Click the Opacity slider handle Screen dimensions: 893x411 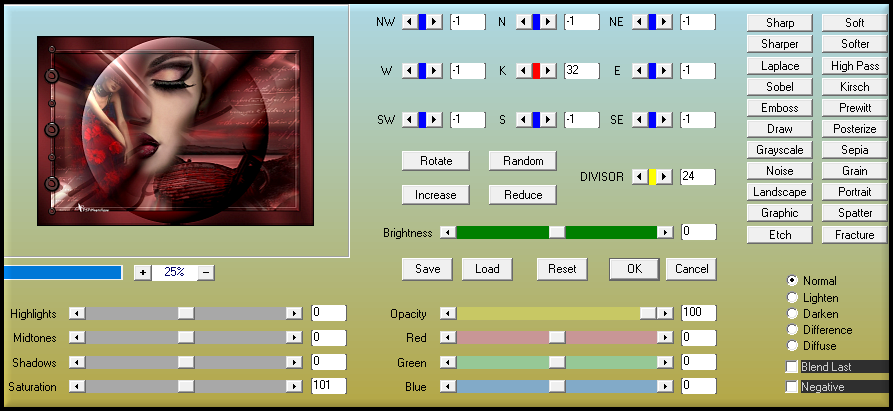click(648, 314)
